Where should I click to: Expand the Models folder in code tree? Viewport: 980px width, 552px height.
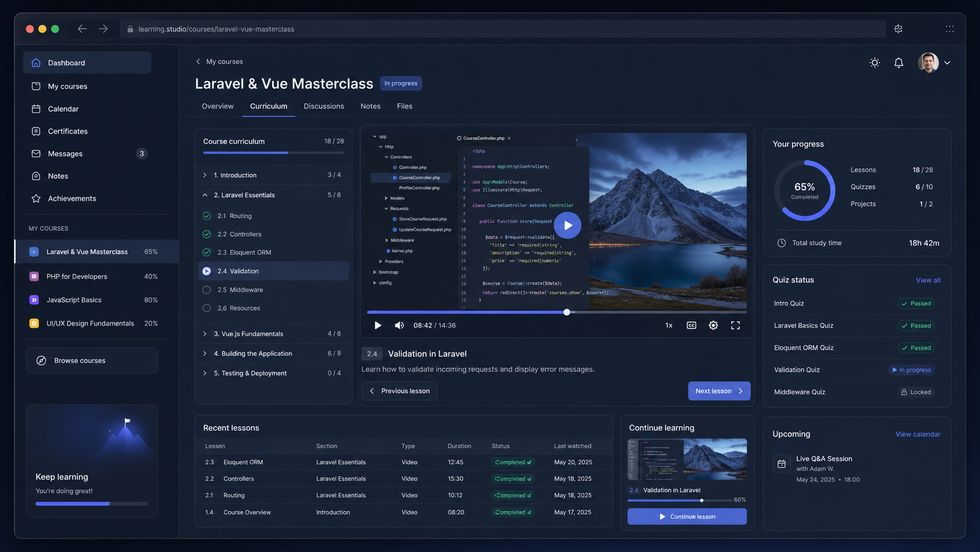coord(386,198)
